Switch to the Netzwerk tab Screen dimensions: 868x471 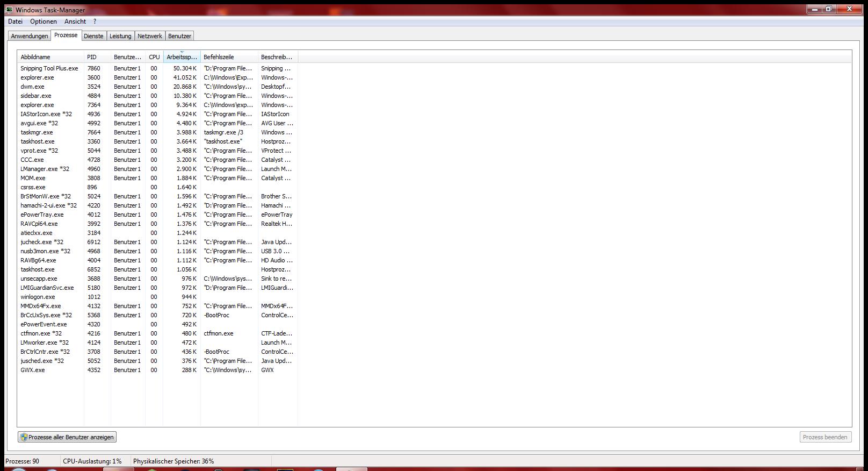point(150,36)
